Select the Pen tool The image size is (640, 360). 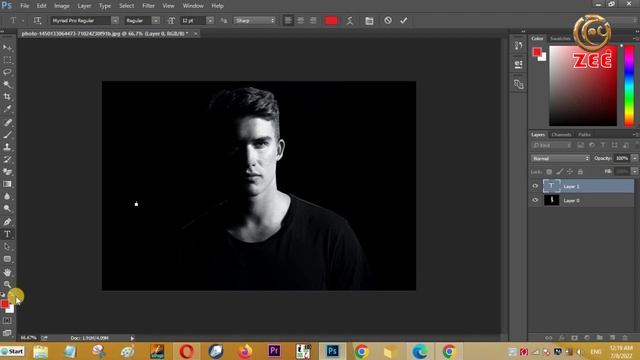pos(7,222)
